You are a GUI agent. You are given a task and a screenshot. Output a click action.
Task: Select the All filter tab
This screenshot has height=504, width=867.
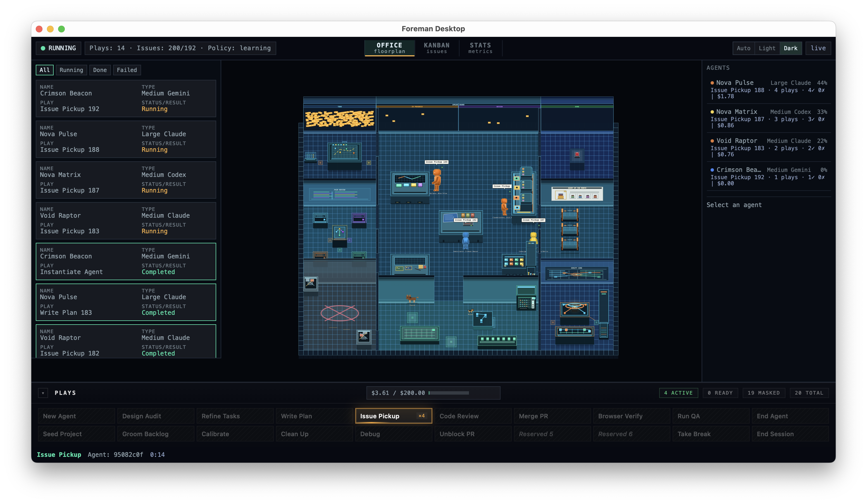[44, 70]
